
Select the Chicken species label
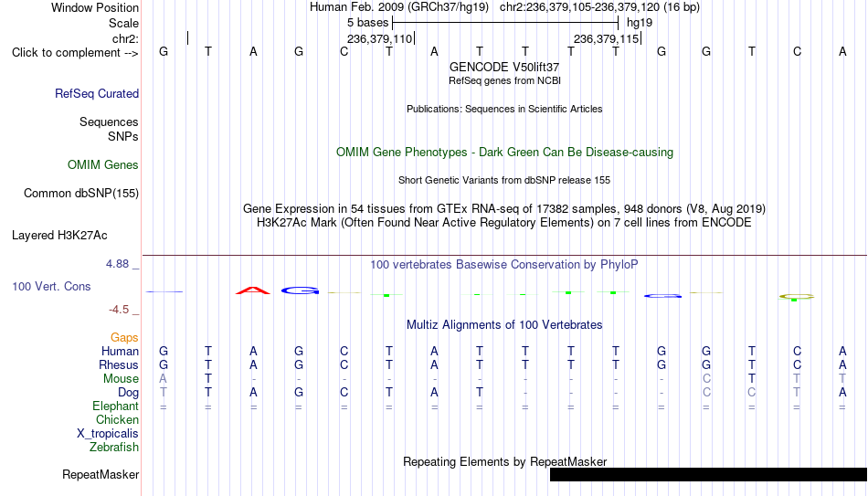tap(117, 419)
